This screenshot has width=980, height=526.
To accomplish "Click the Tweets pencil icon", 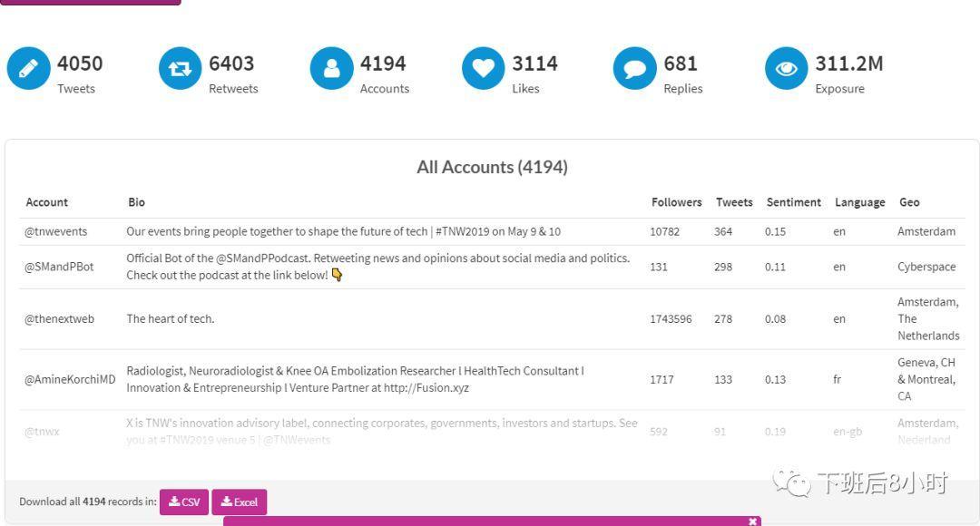I will pos(29,69).
